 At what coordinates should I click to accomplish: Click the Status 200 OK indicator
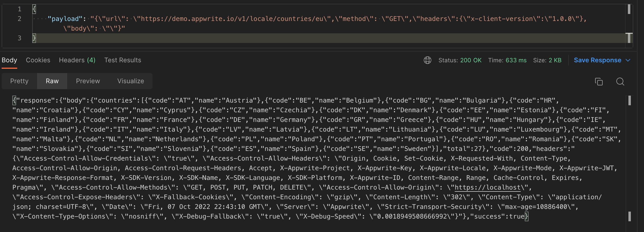pyautogui.click(x=460, y=60)
